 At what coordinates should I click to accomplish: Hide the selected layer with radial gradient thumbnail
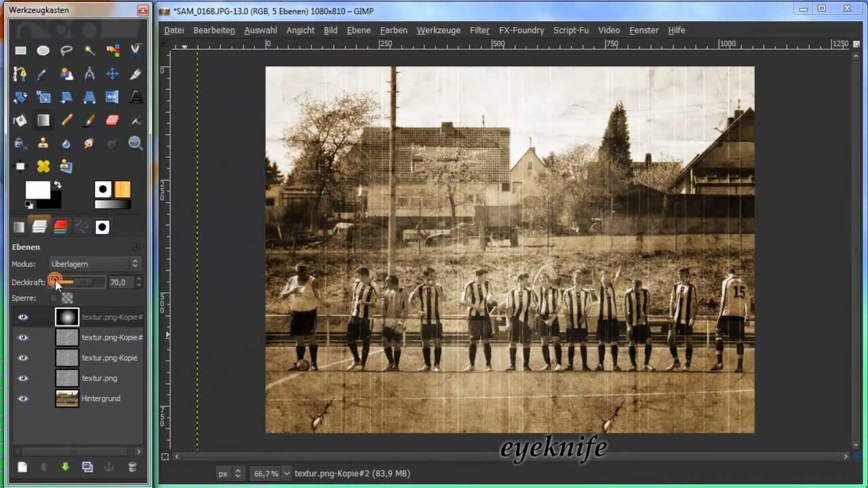pyautogui.click(x=23, y=317)
